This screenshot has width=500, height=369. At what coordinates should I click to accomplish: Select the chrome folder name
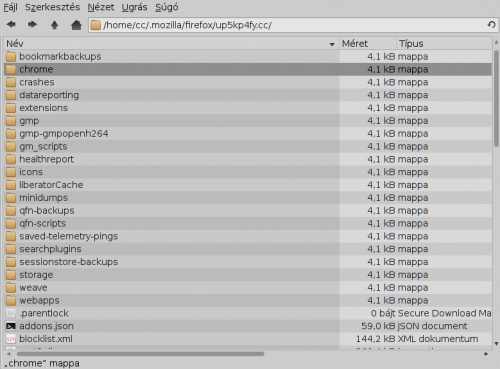36,69
